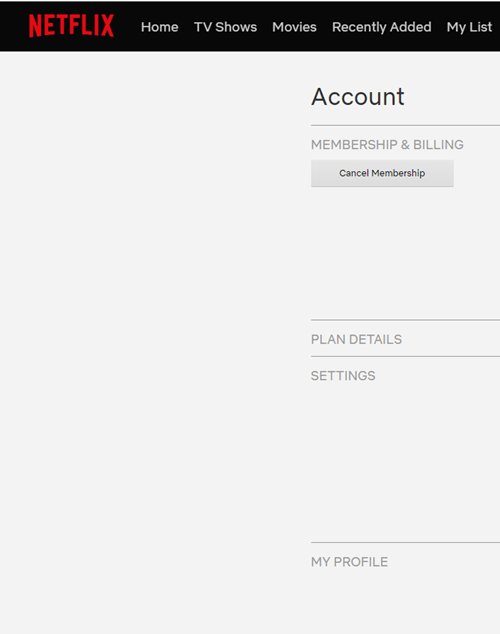The width and height of the screenshot is (500, 634).
Task: Click the red Netflix logo
Action: point(71,26)
